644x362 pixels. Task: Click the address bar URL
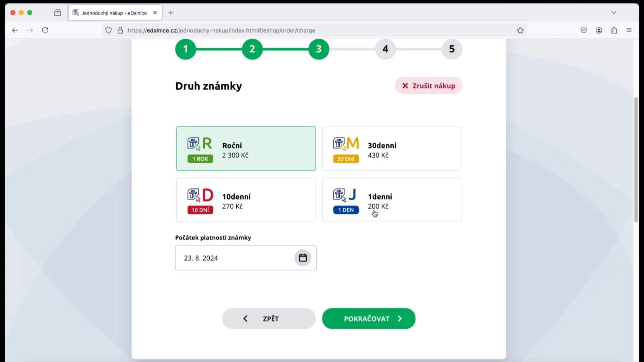coord(221,30)
